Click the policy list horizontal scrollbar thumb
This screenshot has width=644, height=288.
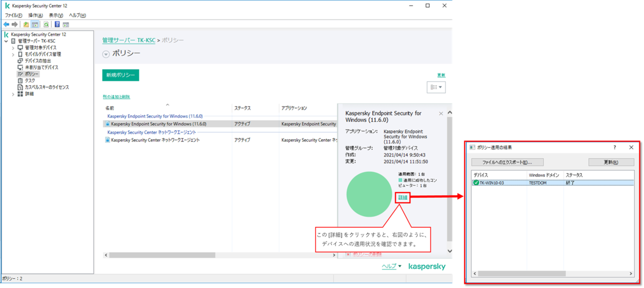[x=162, y=255]
